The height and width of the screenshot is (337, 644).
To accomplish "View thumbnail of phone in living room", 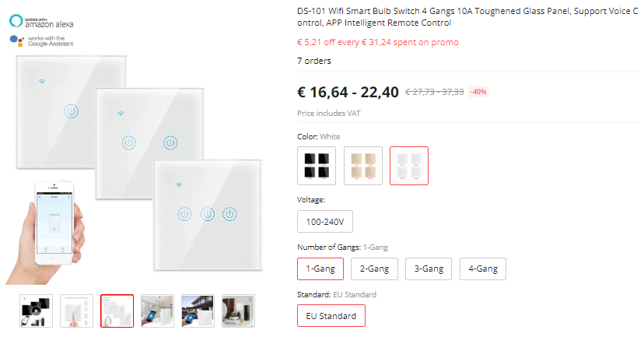I will click(157, 311).
